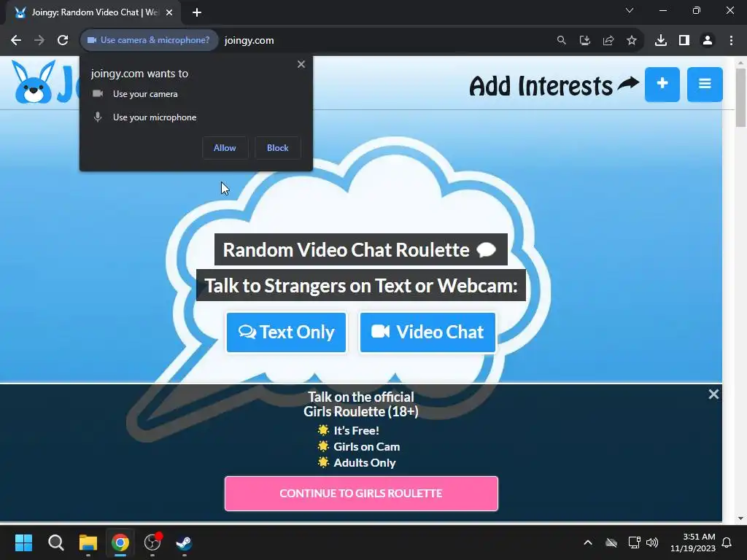Screen dimensions: 747x560
Task: Reload the Joingy page
Action: point(63,41)
